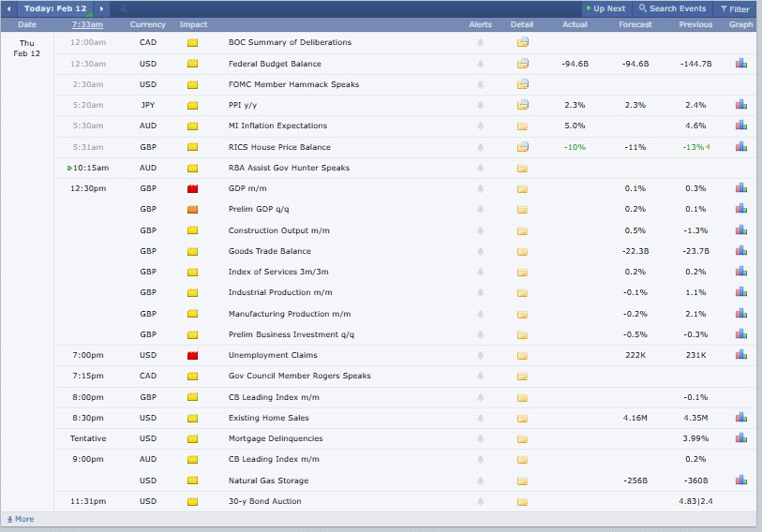
Task: Open detail folder for Federal Budget Balance
Action: (x=522, y=64)
